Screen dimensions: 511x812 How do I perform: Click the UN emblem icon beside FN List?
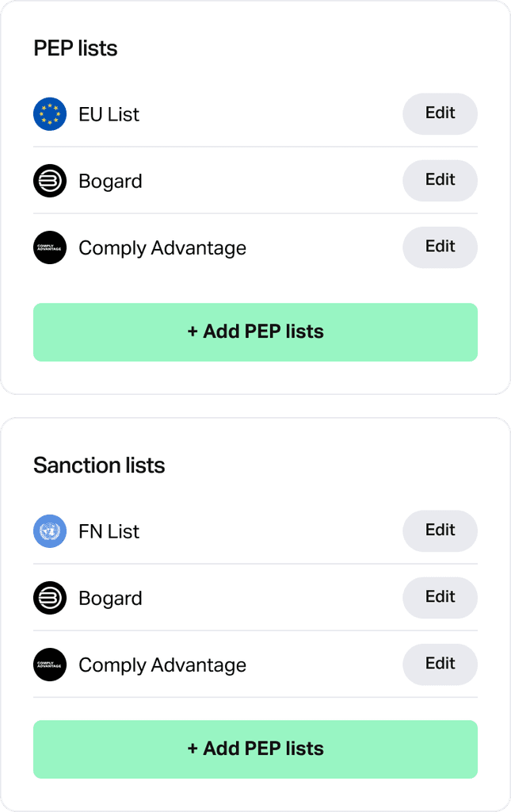tap(50, 530)
